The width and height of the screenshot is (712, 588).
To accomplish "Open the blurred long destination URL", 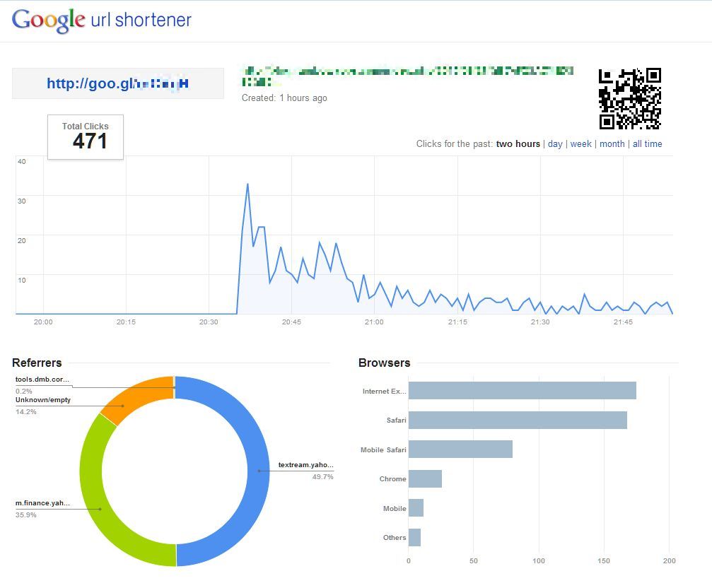I will click(x=407, y=76).
